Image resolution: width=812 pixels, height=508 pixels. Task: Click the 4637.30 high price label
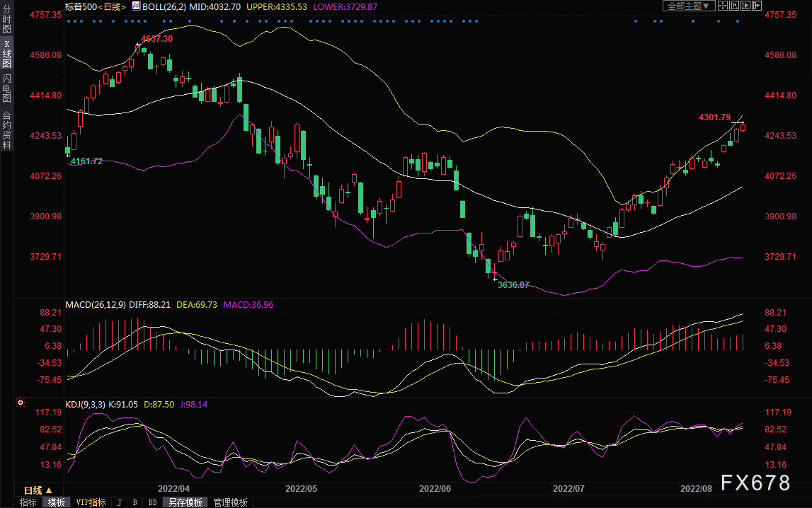click(x=157, y=39)
